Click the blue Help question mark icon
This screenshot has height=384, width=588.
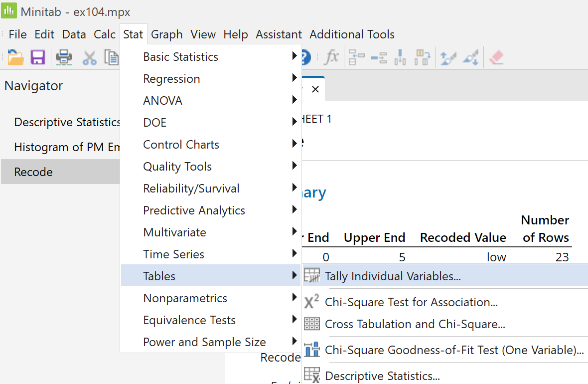coord(306,57)
